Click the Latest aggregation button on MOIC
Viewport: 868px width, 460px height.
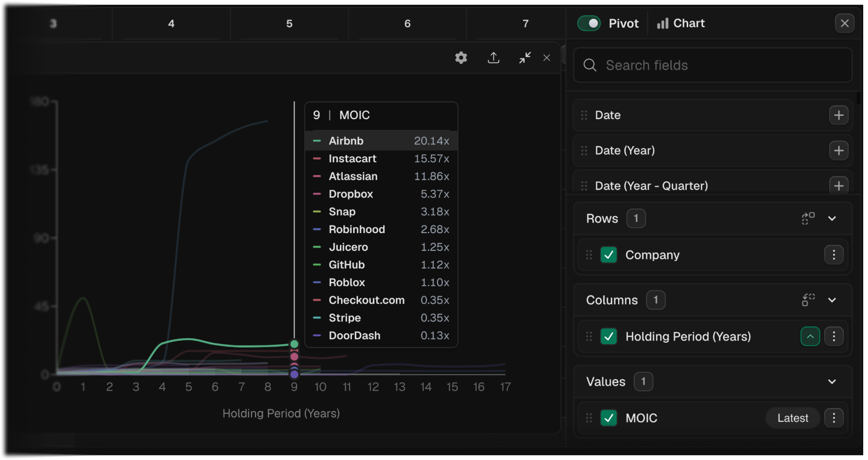[792, 418]
